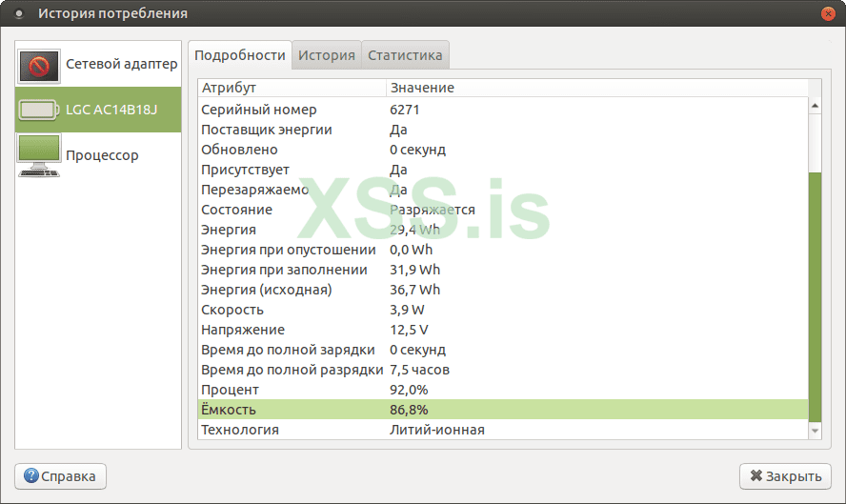This screenshot has width=846, height=504.
Task: Open the Подробности tab
Action: tap(239, 55)
